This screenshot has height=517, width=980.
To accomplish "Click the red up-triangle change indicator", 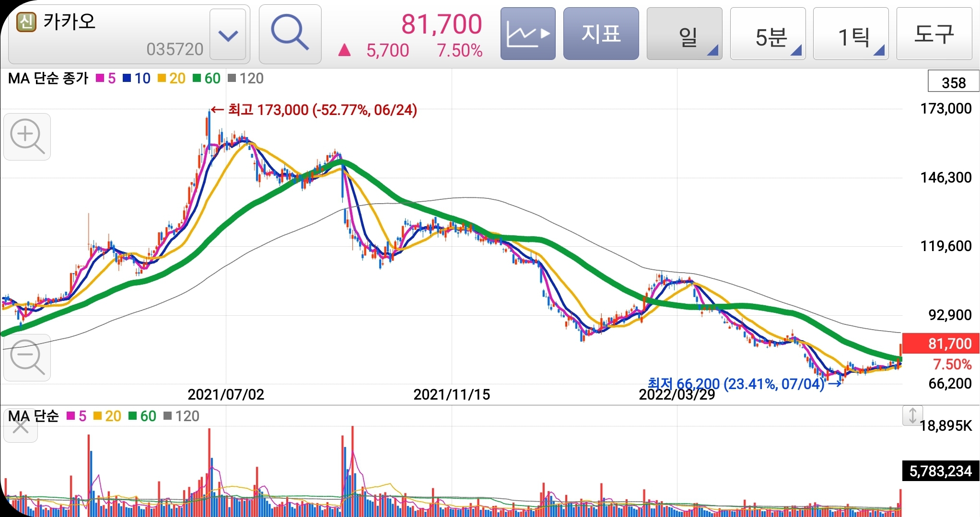I will (344, 50).
